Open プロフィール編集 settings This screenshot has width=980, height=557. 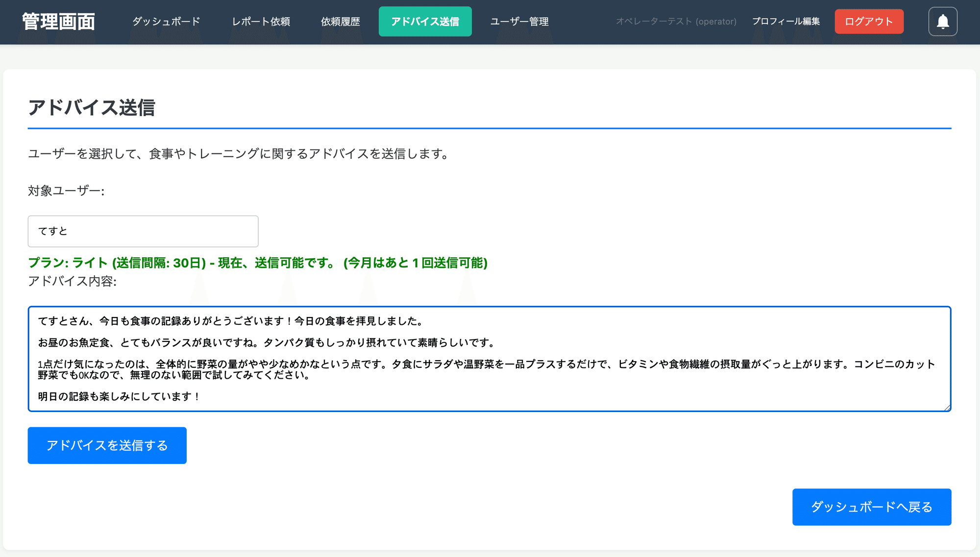point(786,22)
